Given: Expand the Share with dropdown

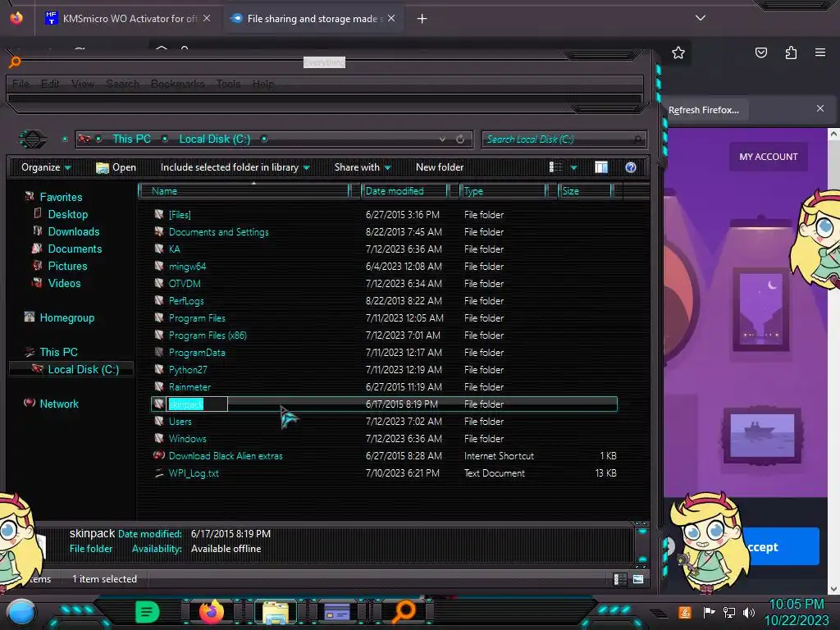Looking at the screenshot, I should click(363, 167).
